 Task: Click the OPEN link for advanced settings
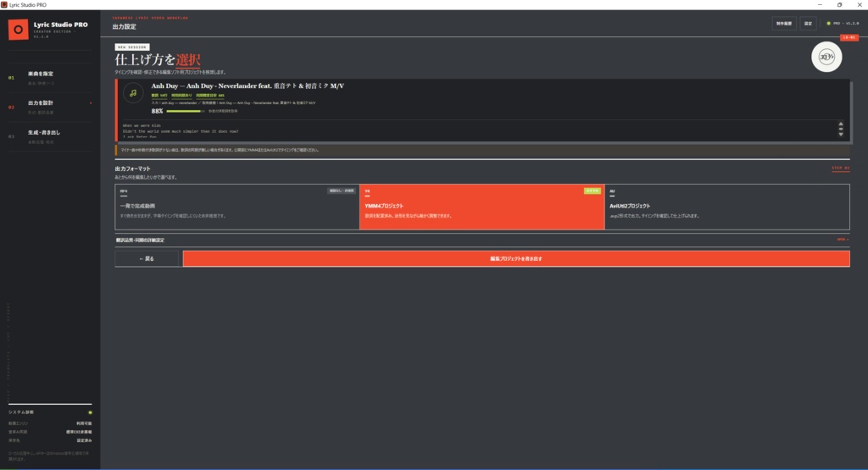point(843,240)
